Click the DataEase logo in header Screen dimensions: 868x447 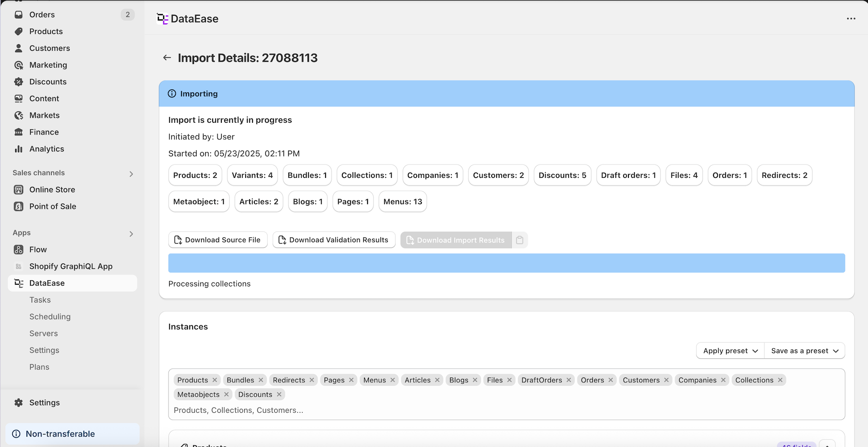click(x=162, y=19)
